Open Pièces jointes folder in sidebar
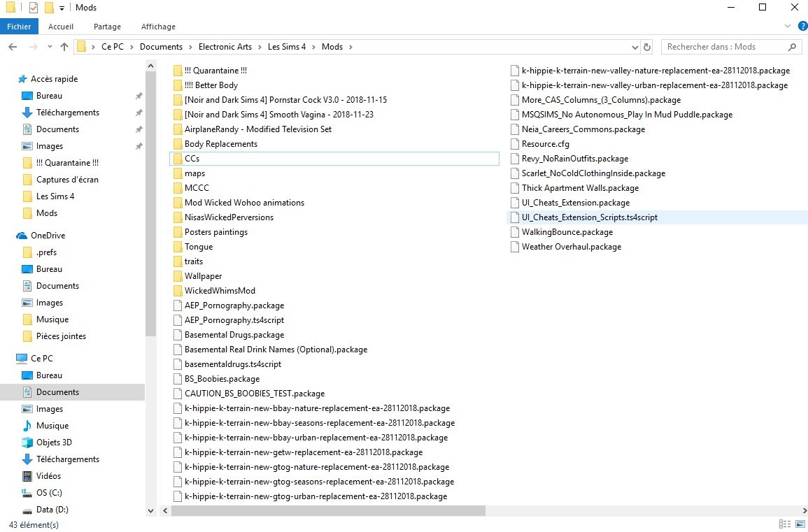 pos(61,336)
